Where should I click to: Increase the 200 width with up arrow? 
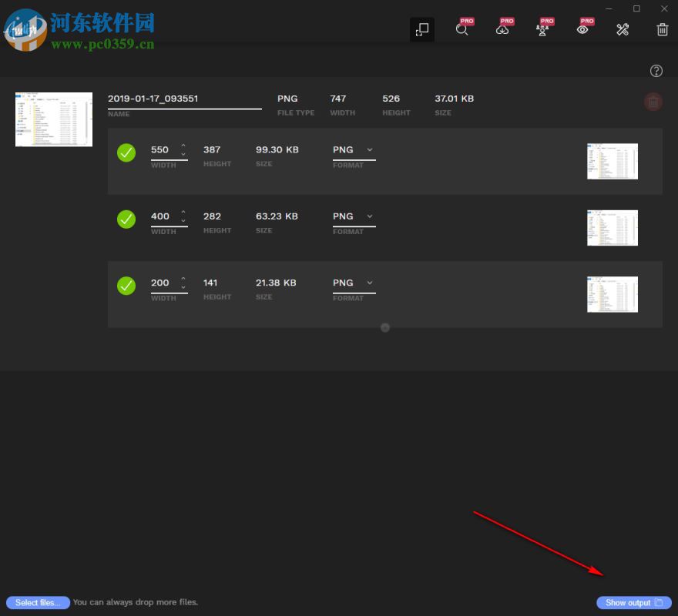pyautogui.click(x=183, y=279)
